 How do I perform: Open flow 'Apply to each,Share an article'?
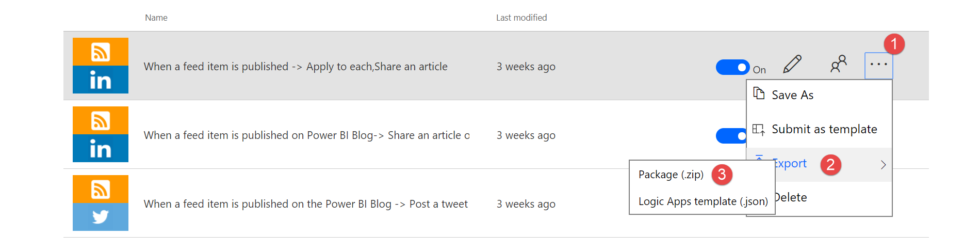[x=296, y=67]
